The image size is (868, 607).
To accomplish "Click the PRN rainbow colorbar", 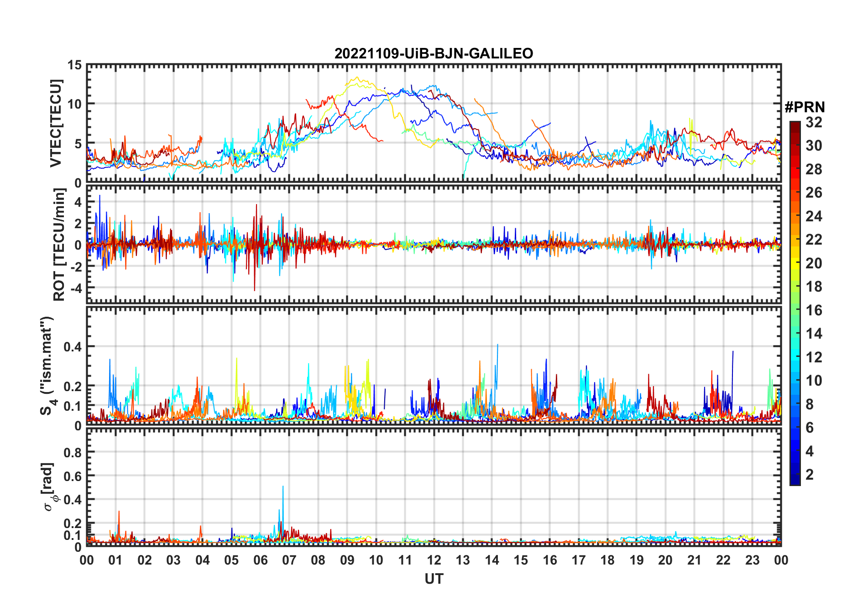I will (795, 303).
